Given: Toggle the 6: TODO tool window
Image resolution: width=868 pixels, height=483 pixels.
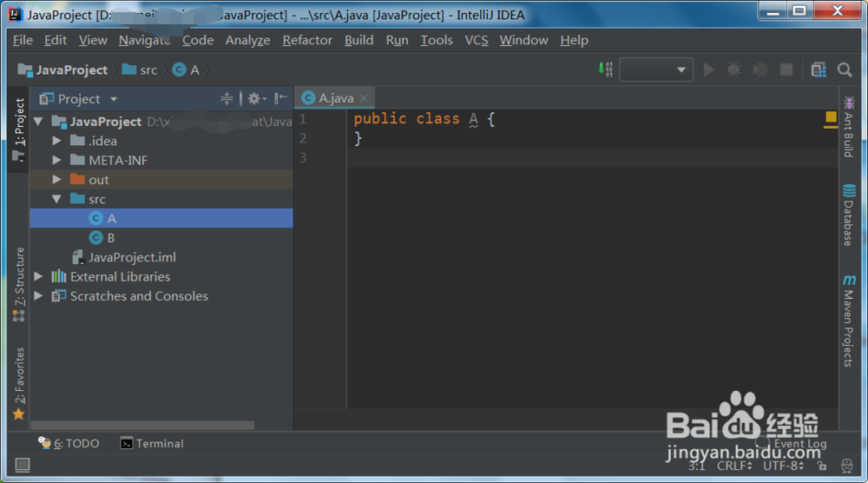Looking at the screenshot, I should 69,443.
